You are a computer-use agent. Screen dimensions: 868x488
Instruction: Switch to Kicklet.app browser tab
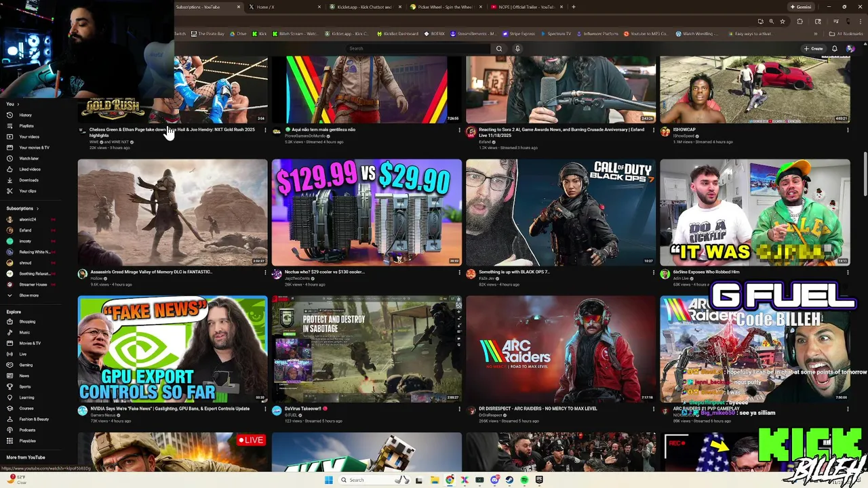pos(365,7)
